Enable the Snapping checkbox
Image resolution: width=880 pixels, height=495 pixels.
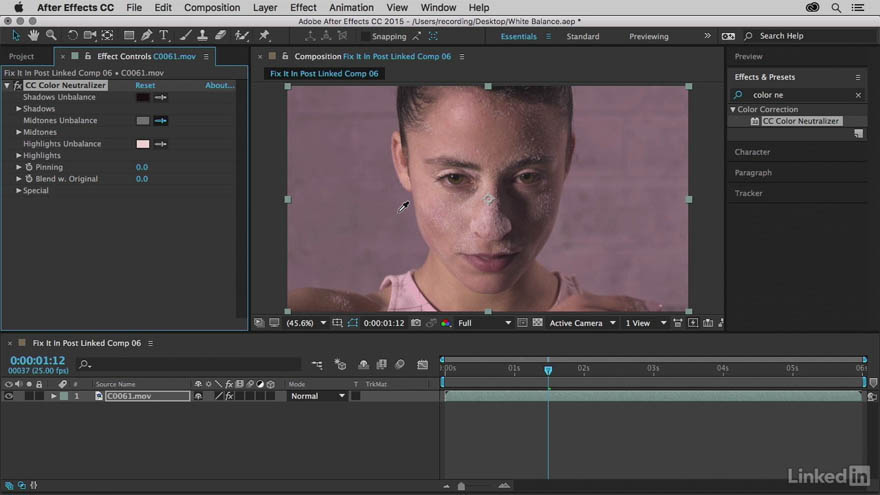point(365,36)
